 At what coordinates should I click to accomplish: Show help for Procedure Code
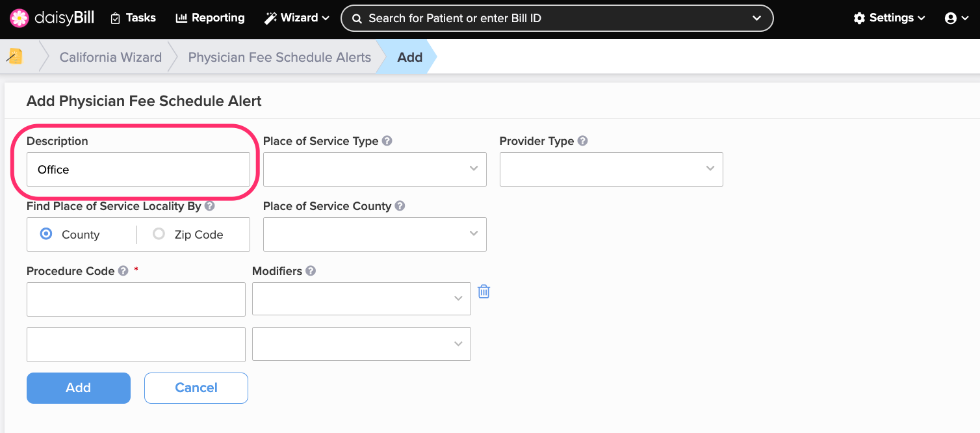tap(123, 270)
